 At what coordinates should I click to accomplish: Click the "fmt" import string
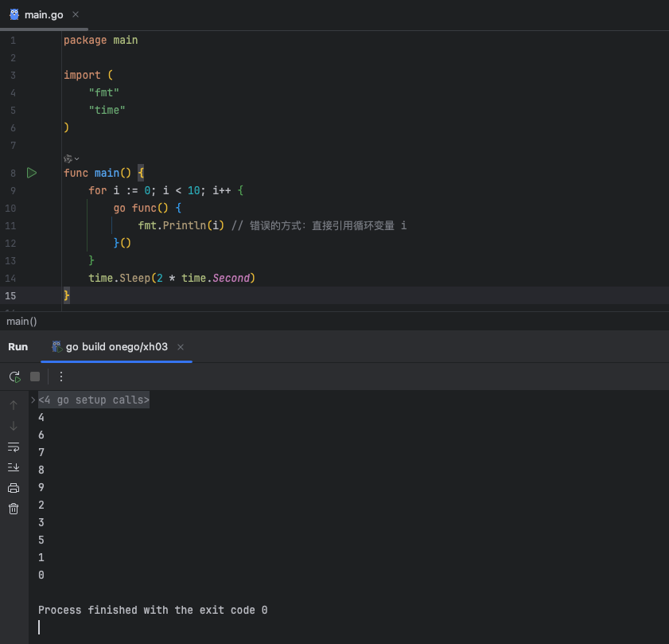pos(103,92)
